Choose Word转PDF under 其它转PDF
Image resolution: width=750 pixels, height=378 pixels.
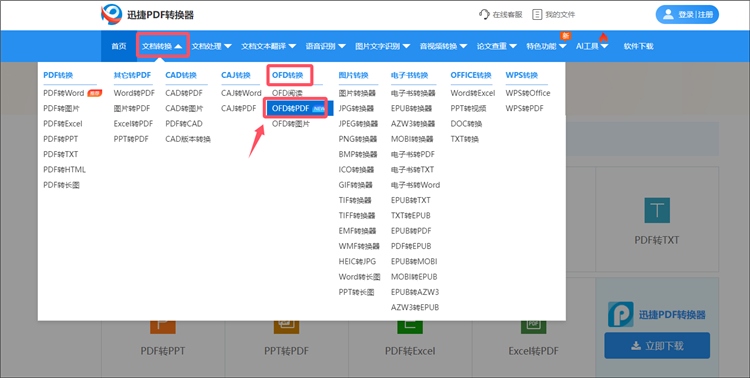[134, 93]
